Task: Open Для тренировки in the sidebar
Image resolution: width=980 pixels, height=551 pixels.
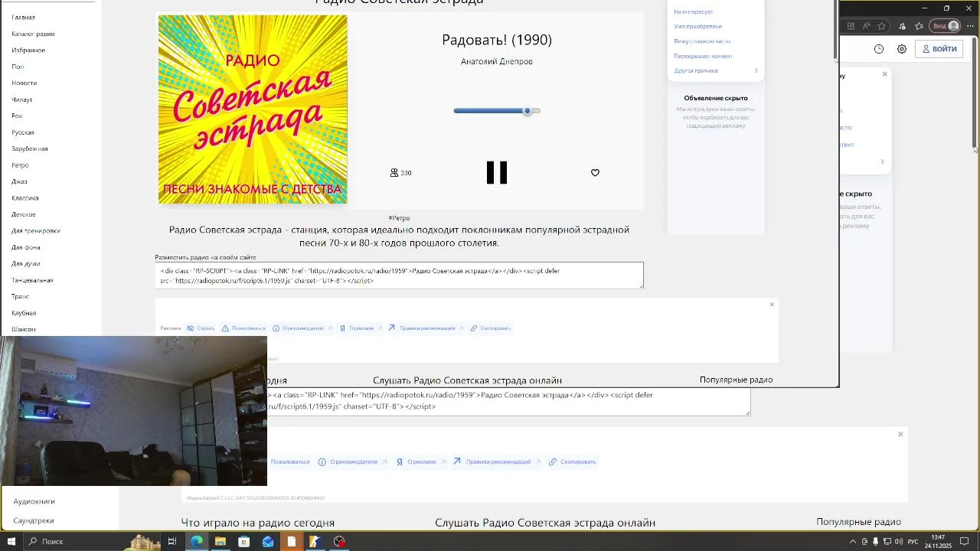Action: pos(35,230)
